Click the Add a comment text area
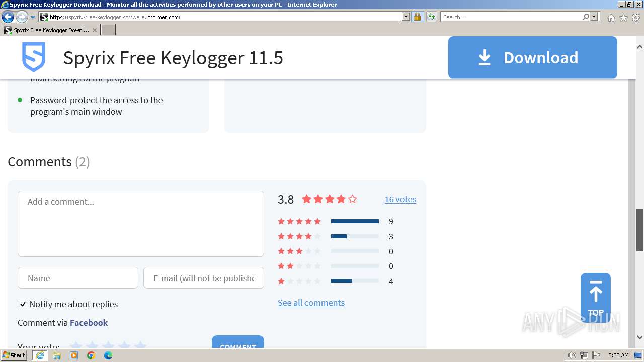644x362 pixels. [x=141, y=224]
